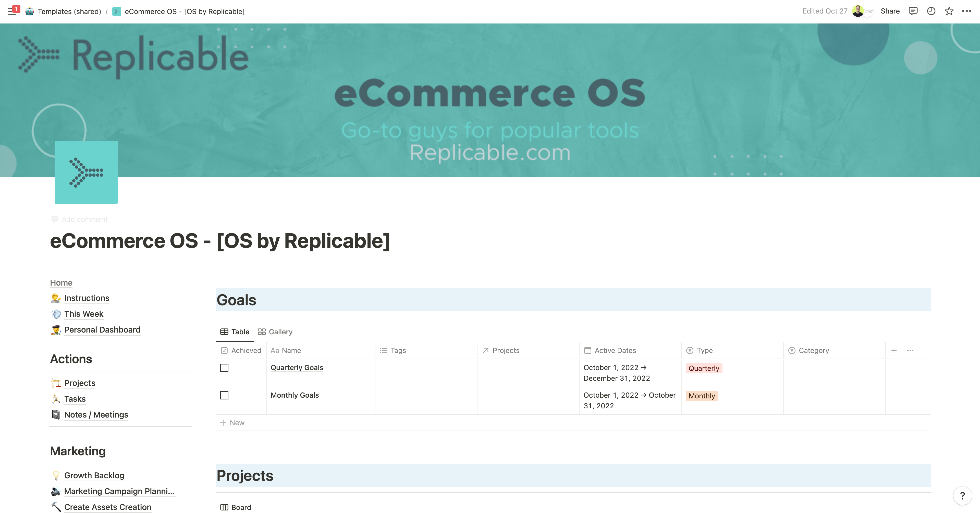Switch Goals to Gallery view
The height and width of the screenshot is (513, 980).
pyautogui.click(x=275, y=332)
